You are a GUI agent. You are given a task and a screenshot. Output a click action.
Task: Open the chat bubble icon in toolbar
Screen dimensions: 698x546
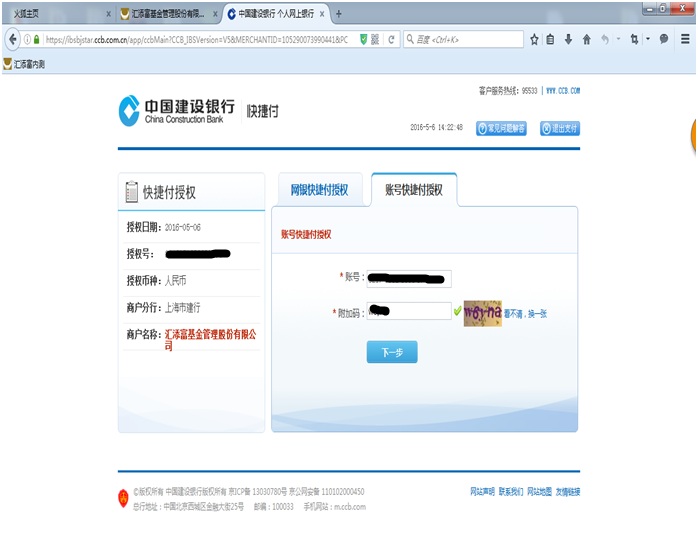pyautogui.click(x=663, y=40)
